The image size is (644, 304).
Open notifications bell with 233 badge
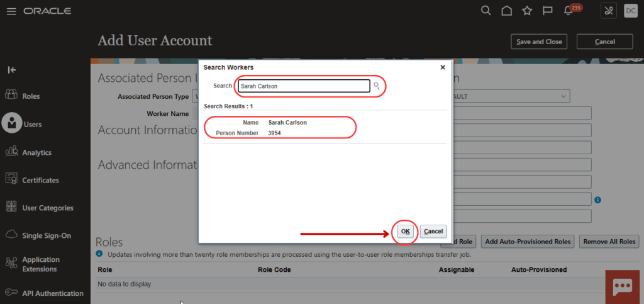(571, 10)
